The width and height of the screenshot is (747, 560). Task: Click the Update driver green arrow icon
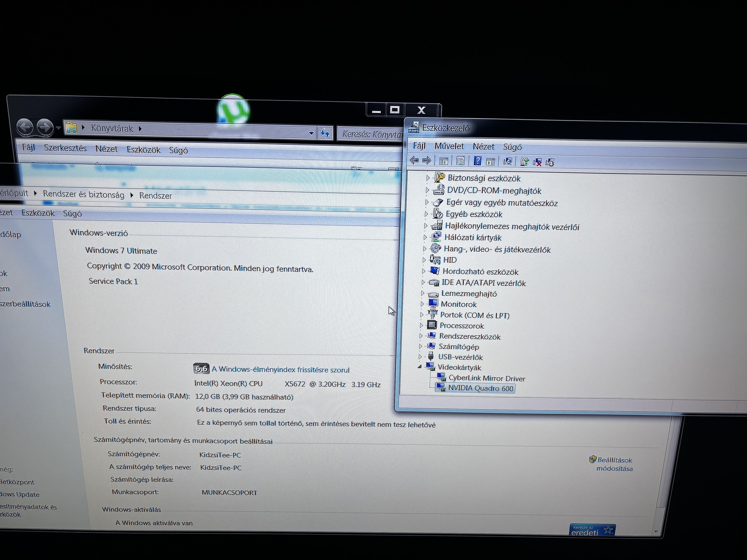(525, 162)
